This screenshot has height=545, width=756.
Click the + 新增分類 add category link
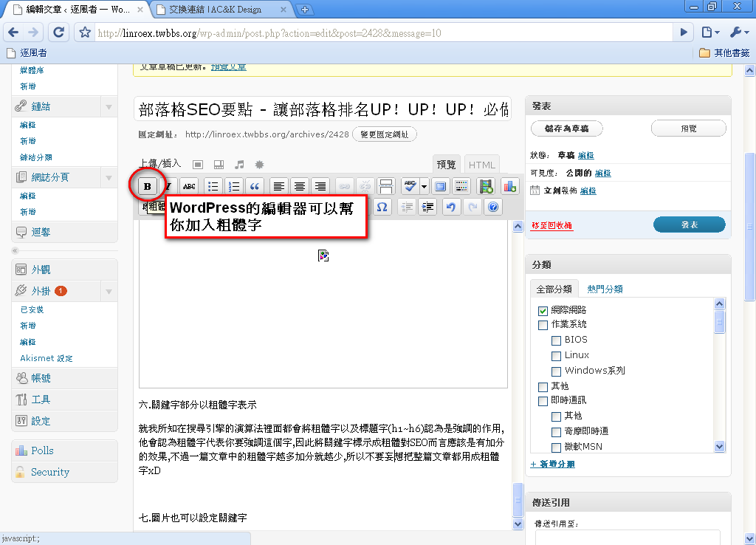tap(552, 464)
